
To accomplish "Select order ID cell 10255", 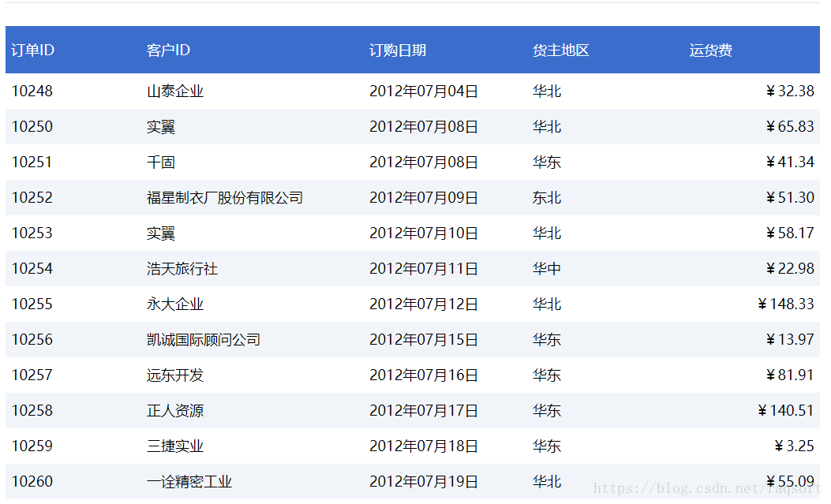I will (32, 304).
